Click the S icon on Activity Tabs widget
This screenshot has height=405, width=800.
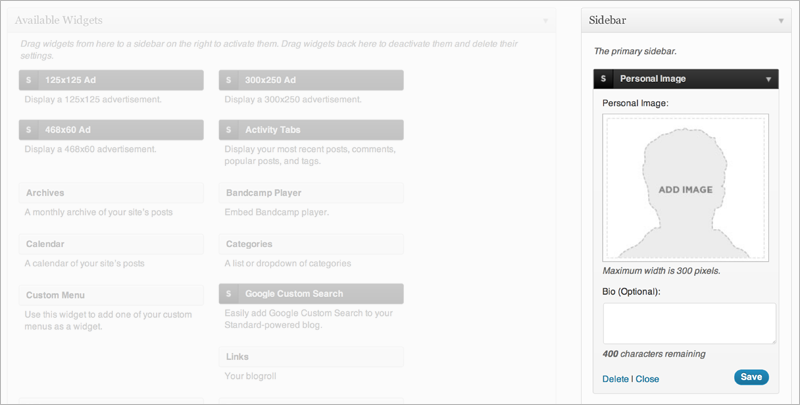point(229,130)
